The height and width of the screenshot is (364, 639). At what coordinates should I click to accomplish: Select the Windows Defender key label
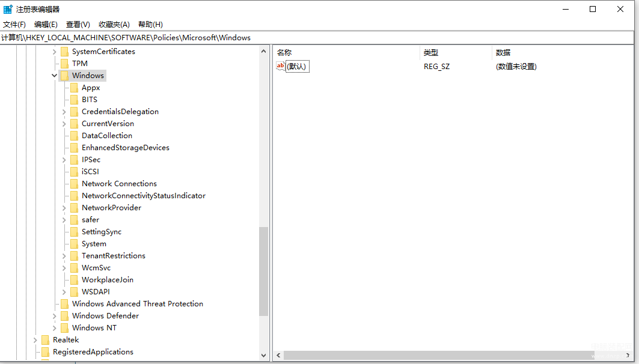(105, 316)
